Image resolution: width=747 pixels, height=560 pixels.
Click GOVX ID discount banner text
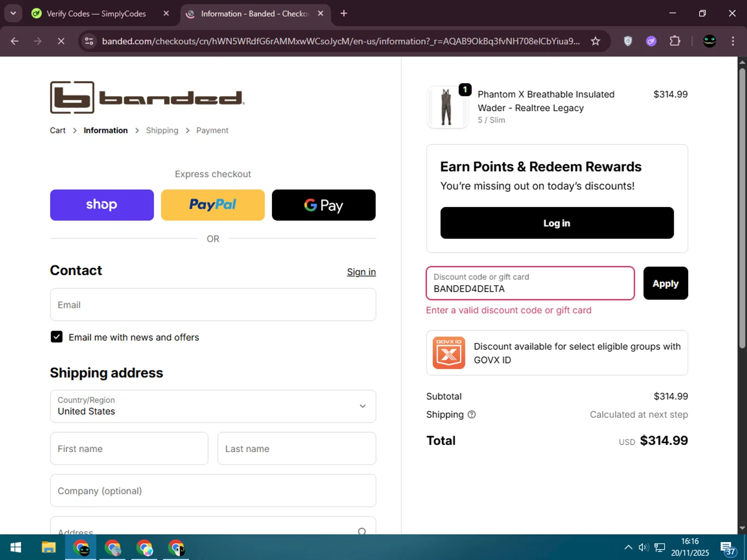[x=577, y=353]
